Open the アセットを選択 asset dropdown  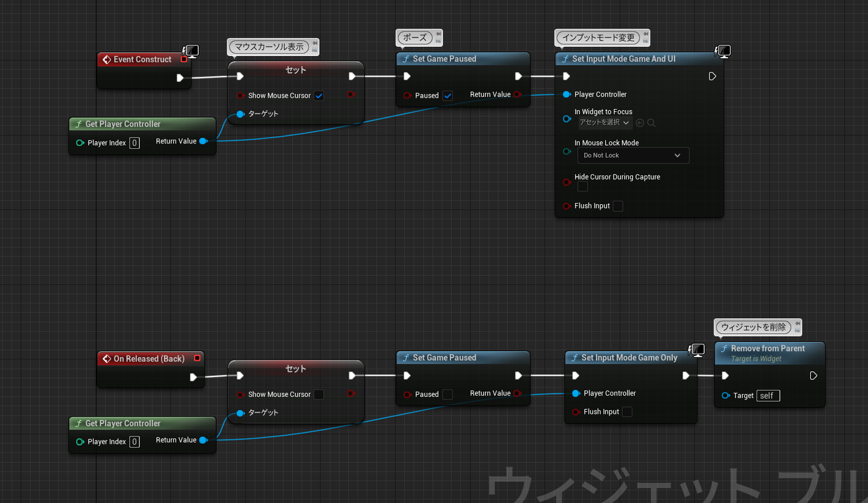coord(605,122)
